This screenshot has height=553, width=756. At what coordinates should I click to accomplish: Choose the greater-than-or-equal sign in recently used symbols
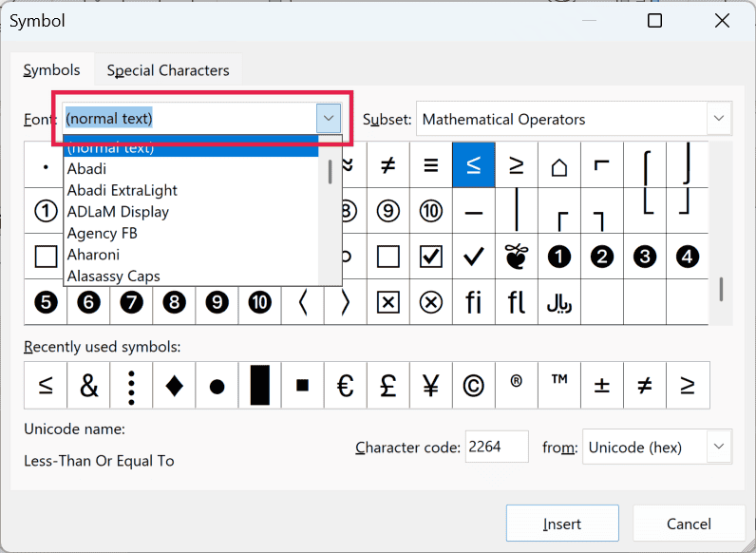688,385
